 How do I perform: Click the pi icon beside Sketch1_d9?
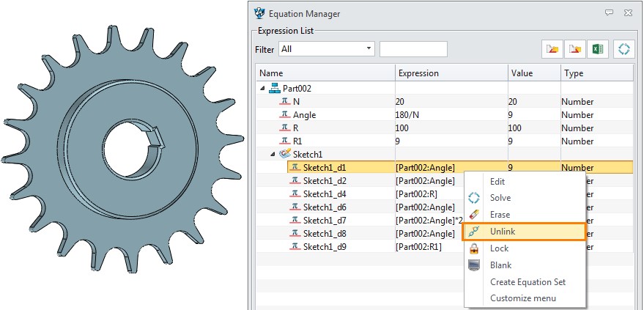click(x=295, y=247)
